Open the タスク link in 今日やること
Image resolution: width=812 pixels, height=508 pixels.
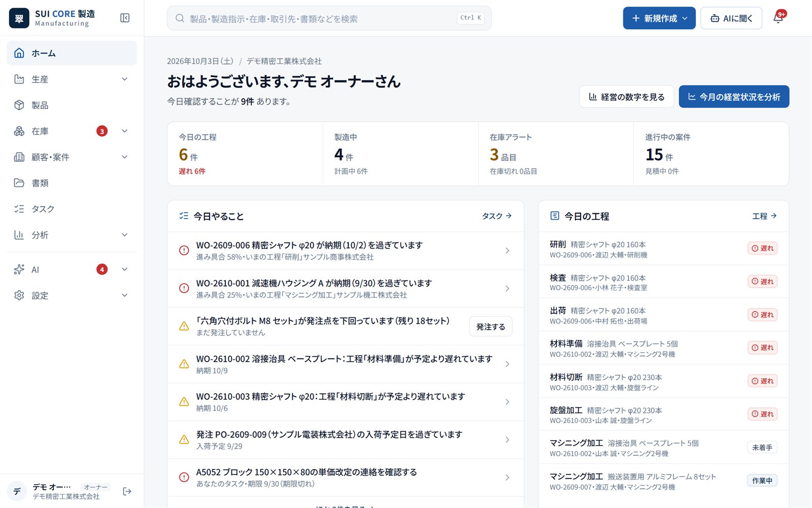point(497,216)
